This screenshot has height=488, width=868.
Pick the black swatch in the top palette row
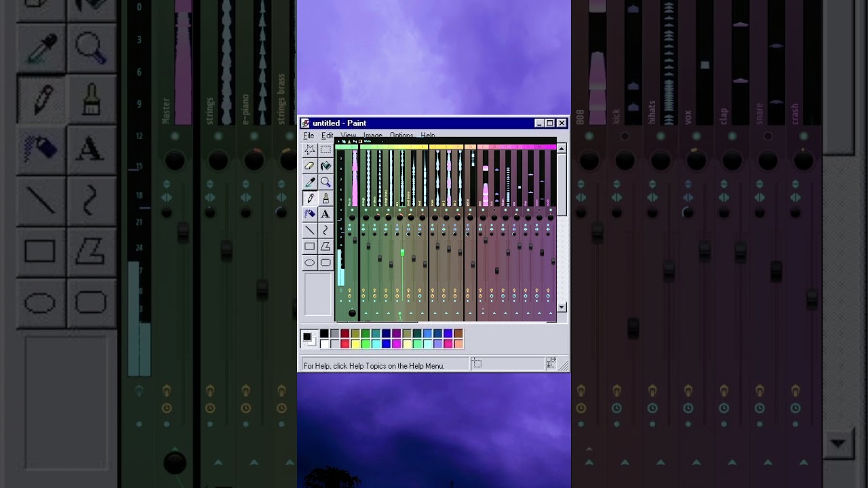(324, 333)
